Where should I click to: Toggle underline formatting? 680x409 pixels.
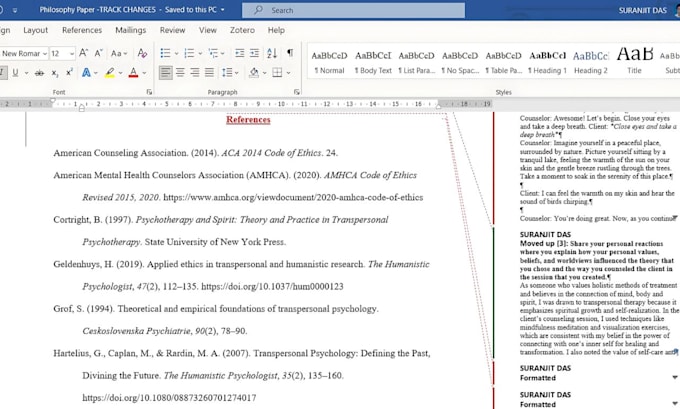(15, 72)
